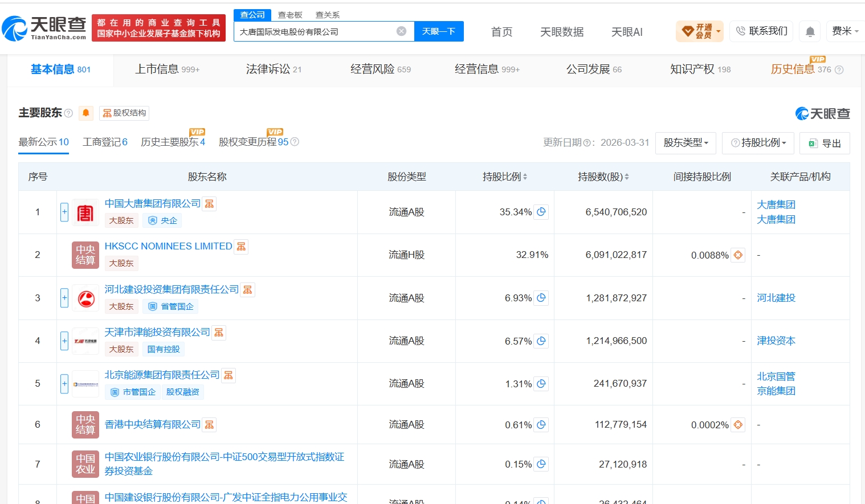Image resolution: width=865 pixels, height=504 pixels.
Task: Expand row for 河北建设投资集团有限责任公司
Action: click(64, 298)
